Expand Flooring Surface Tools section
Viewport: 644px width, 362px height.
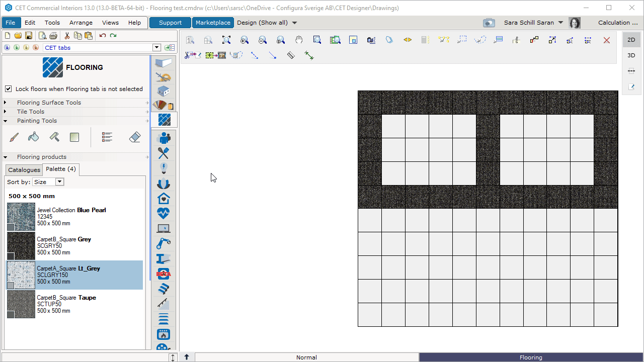[x=5, y=103]
